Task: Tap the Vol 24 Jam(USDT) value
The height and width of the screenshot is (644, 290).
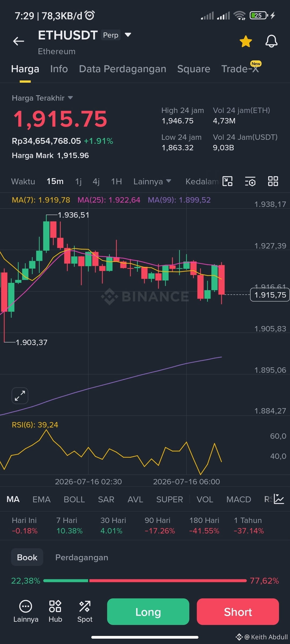Action: (223, 148)
